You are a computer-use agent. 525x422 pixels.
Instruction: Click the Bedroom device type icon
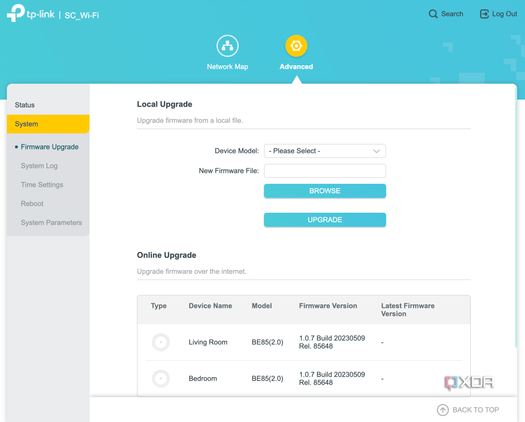click(161, 378)
